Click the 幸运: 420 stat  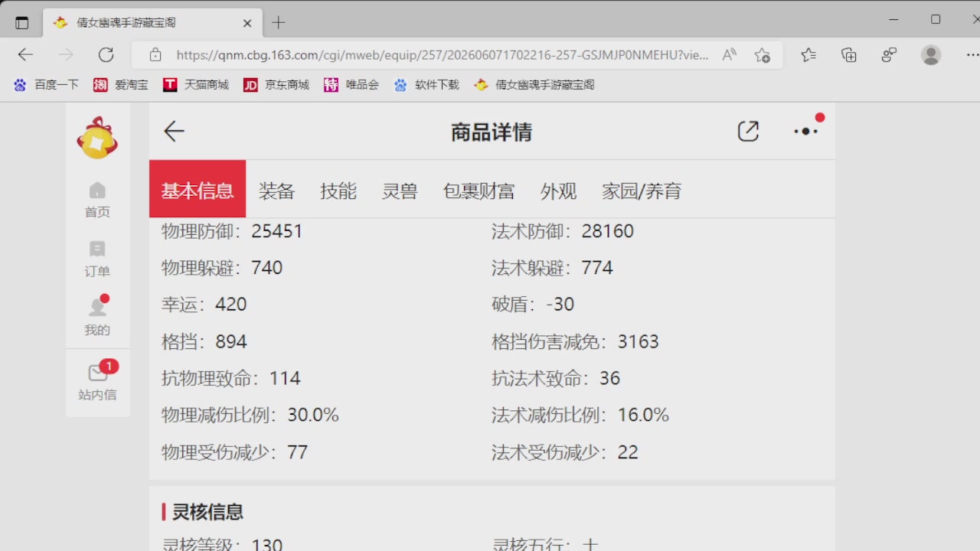204,305
